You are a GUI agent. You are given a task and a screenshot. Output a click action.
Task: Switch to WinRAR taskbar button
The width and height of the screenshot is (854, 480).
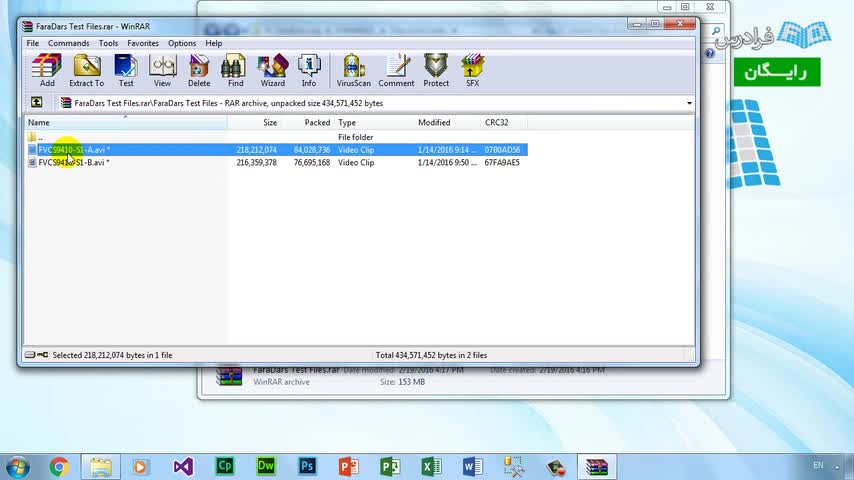[597, 467]
